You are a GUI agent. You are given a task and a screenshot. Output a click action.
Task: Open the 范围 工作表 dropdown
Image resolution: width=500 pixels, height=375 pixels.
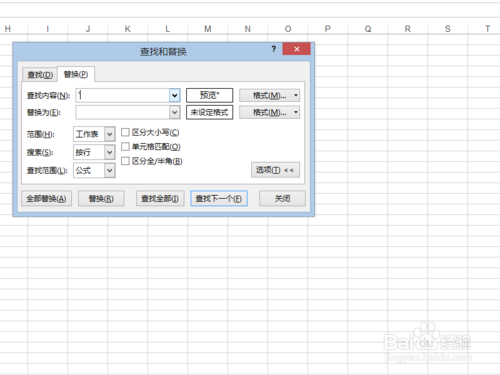click(x=94, y=134)
